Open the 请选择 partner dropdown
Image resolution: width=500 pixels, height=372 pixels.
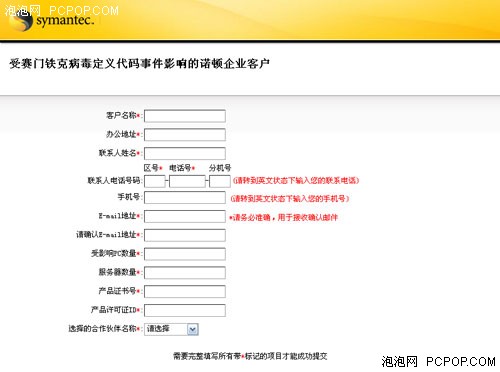[x=171, y=329]
